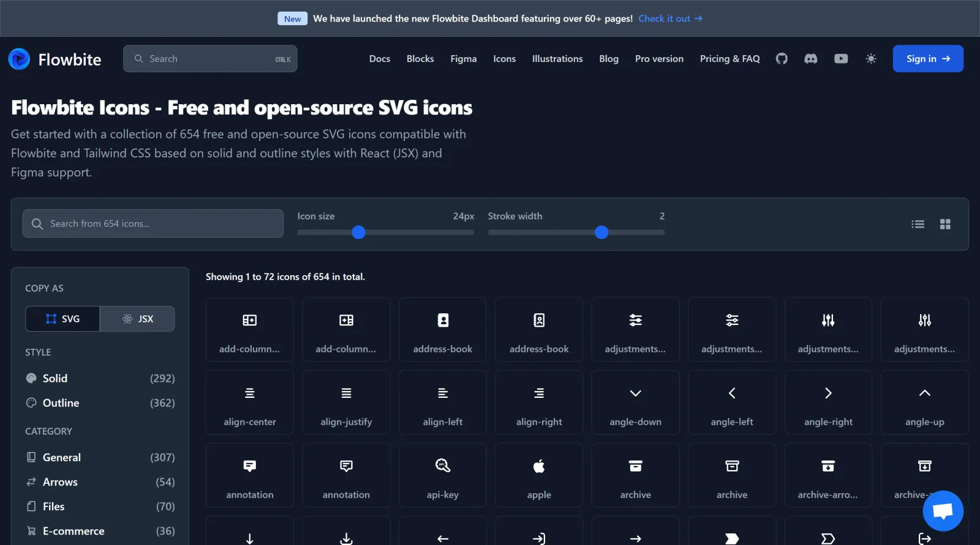Filter by the E-commerce category
This screenshot has width=980, height=545.
click(x=100, y=531)
